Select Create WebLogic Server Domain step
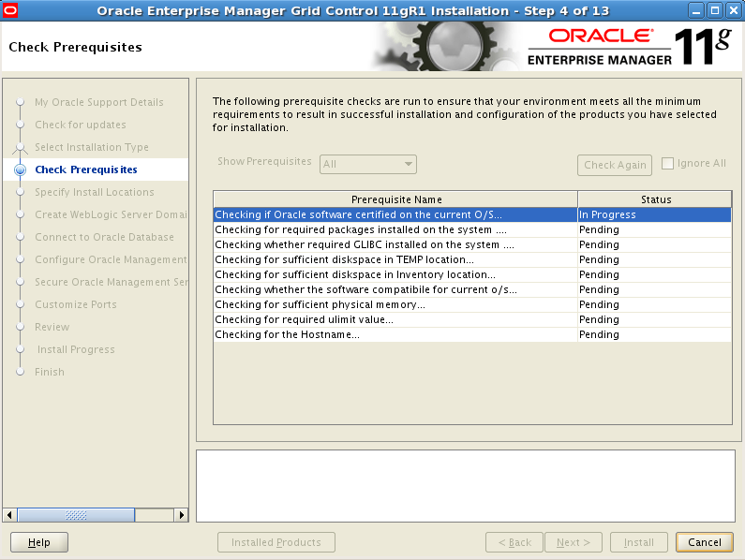 (x=111, y=214)
